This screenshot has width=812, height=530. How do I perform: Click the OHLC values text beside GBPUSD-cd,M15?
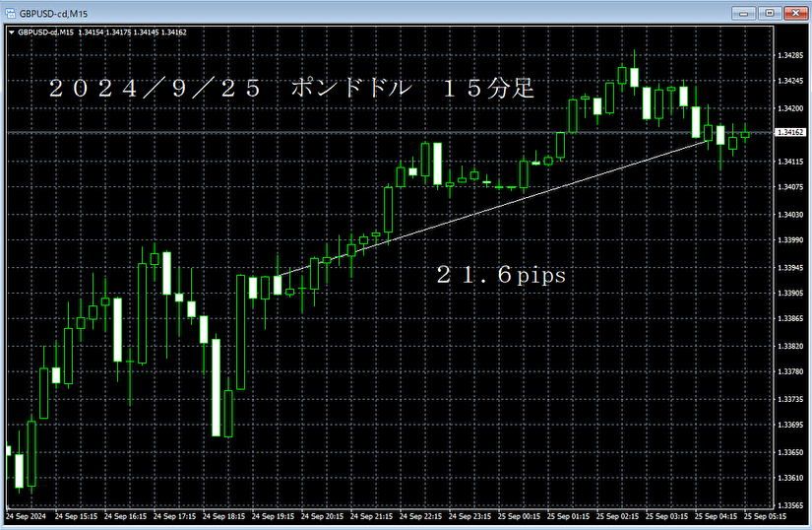(132, 33)
